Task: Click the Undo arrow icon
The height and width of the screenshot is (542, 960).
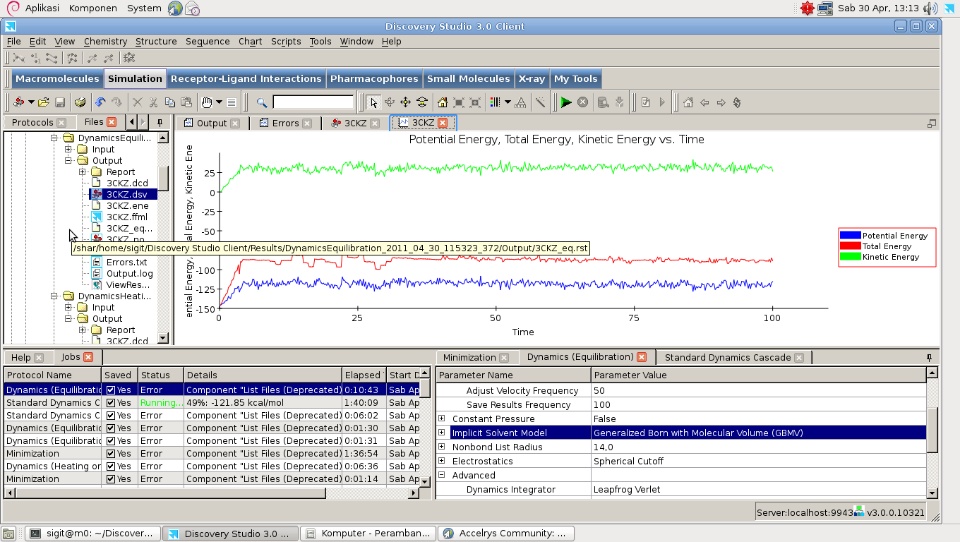Action: point(101,102)
